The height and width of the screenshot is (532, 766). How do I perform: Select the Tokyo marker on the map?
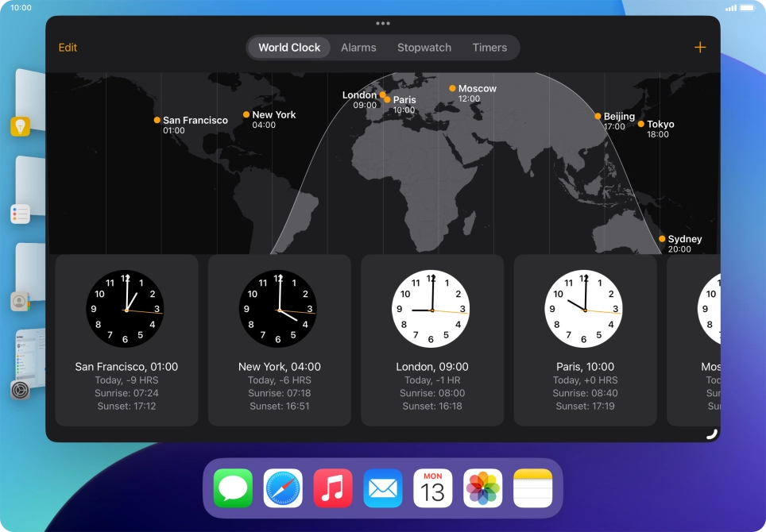[x=640, y=125]
